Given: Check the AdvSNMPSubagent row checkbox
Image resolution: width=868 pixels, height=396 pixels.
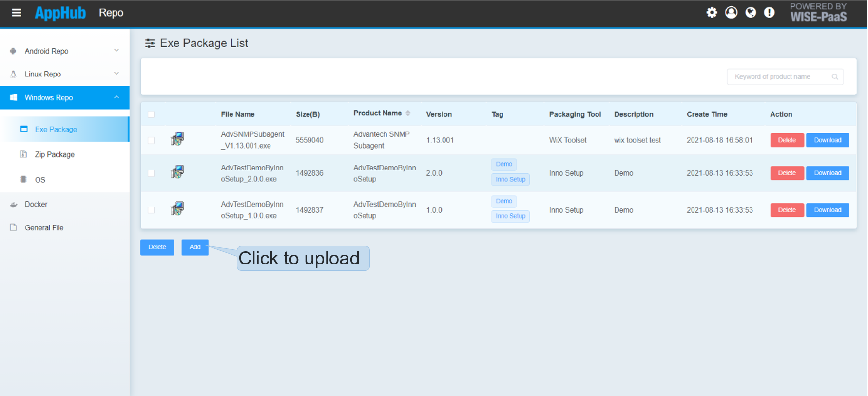Looking at the screenshot, I should [x=151, y=140].
